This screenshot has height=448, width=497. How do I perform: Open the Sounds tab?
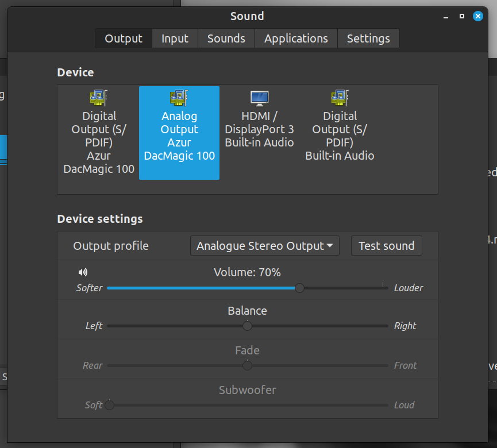pyautogui.click(x=226, y=38)
